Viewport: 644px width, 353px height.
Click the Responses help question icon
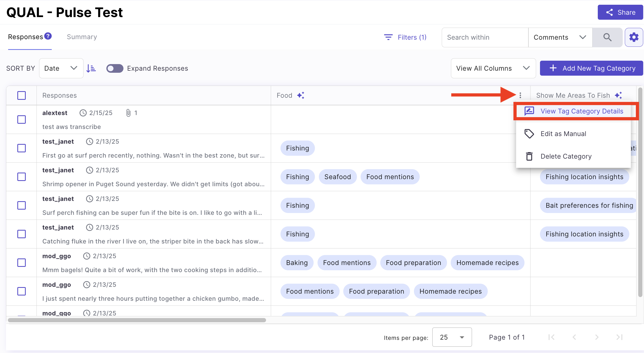coord(48,36)
